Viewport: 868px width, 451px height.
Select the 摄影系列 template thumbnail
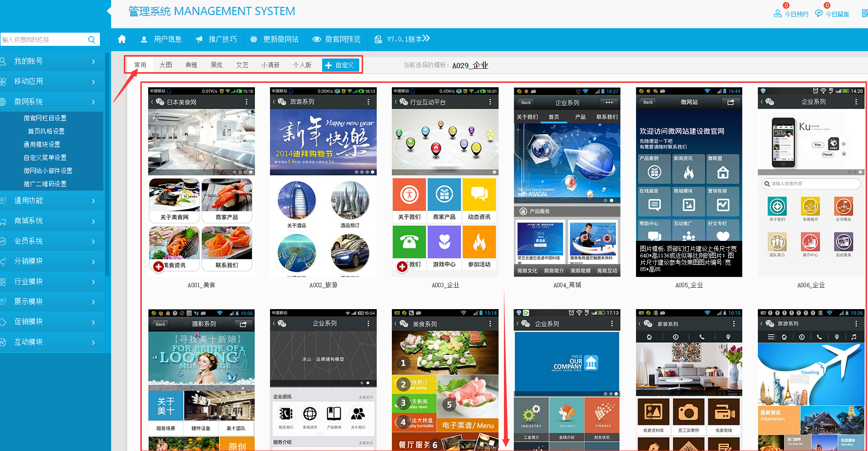click(x=201, y=380)
